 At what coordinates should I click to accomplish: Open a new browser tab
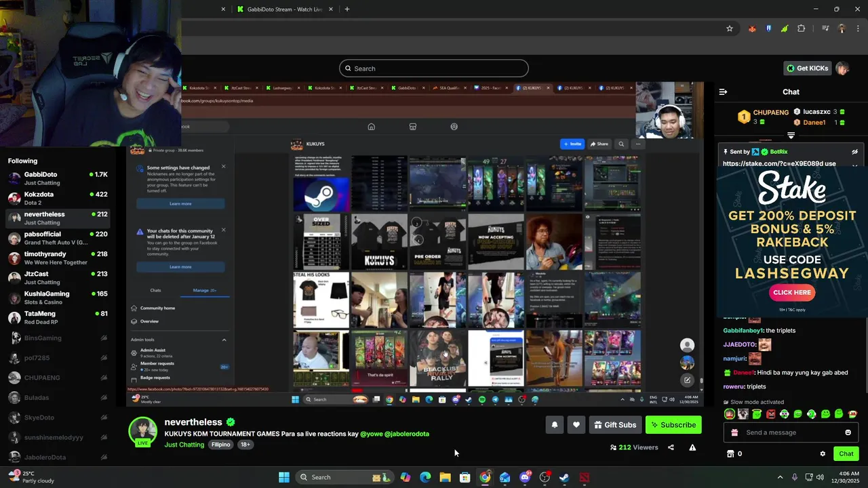coord(347,9)
